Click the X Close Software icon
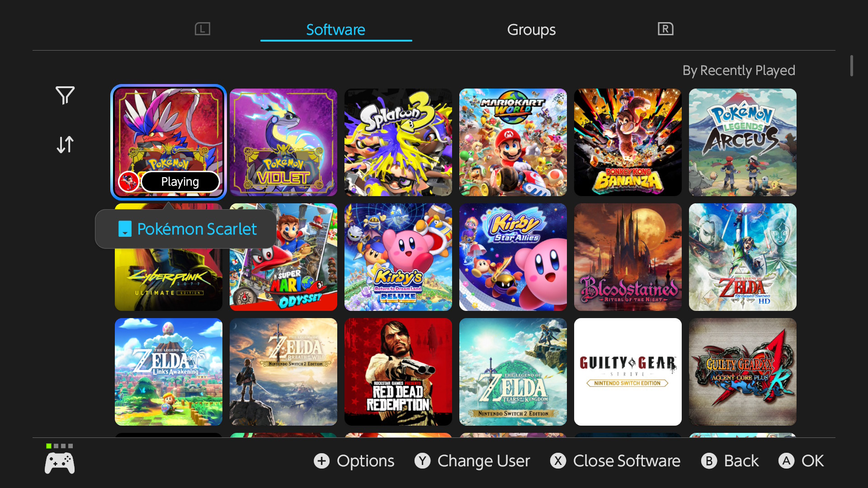The height and width of the screenshot is (488, 868). click(558, 461)
